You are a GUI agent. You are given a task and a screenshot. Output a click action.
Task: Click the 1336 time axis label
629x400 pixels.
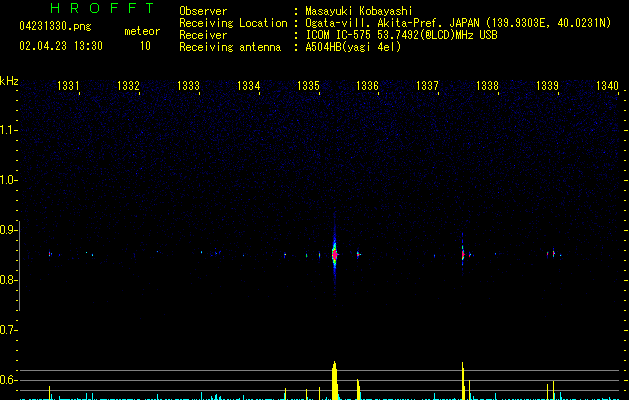point(367,86)
